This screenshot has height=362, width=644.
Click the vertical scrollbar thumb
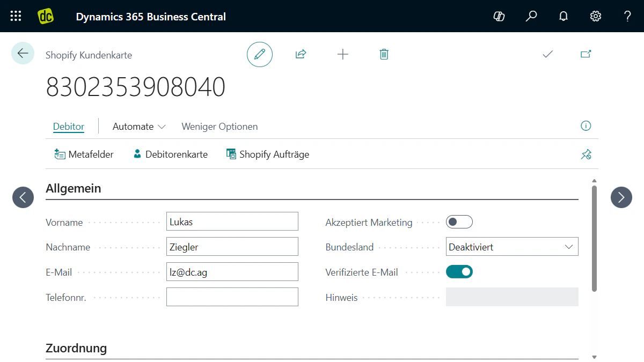coord(594,239)
